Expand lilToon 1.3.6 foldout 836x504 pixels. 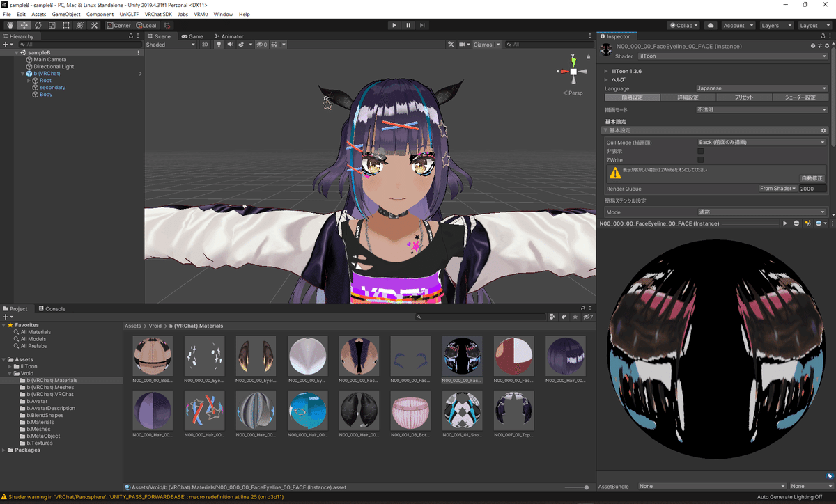coord(606,71)
